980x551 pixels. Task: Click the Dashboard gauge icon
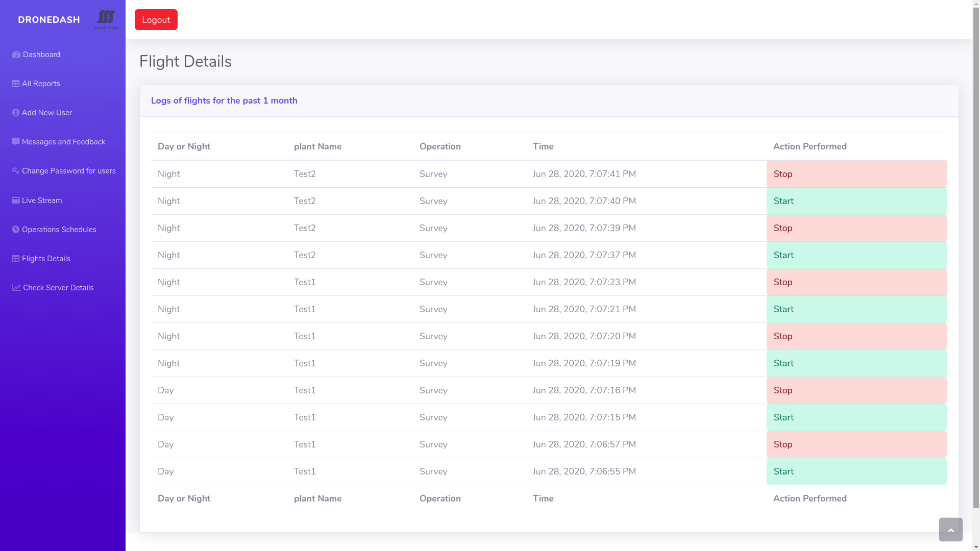(x=16, y=55)
